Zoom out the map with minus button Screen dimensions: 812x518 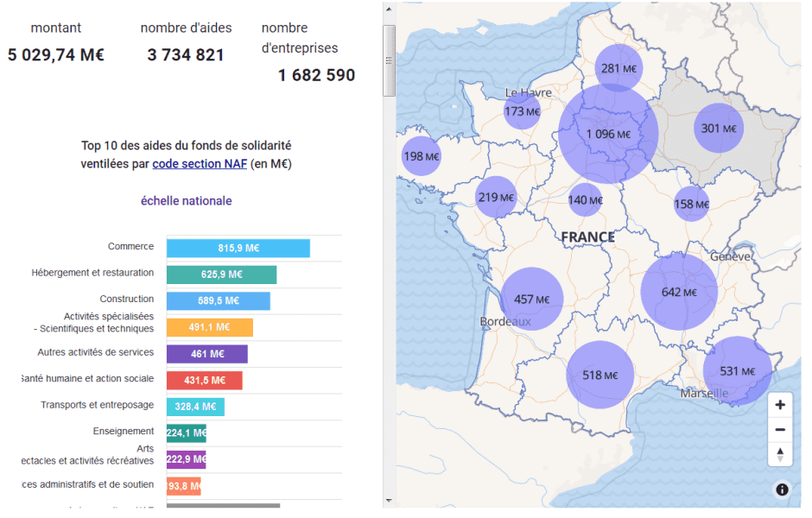point(780,430)
